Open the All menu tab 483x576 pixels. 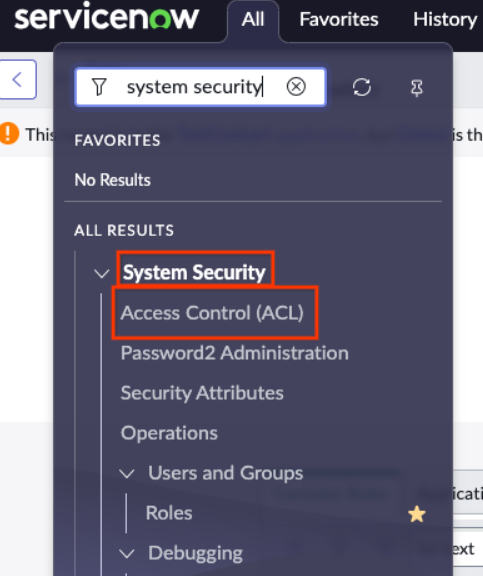(253, 19)
